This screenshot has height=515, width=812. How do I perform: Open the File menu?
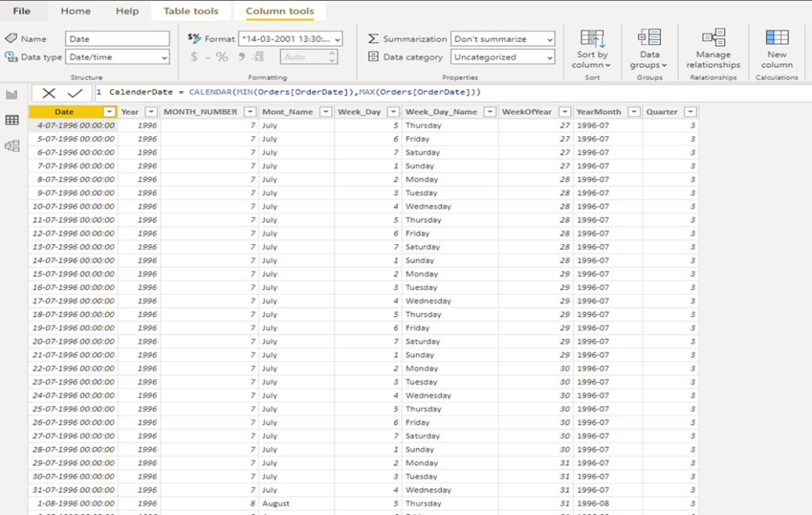tap(22, 11)
